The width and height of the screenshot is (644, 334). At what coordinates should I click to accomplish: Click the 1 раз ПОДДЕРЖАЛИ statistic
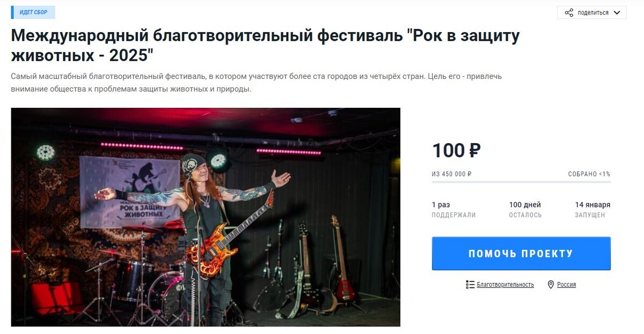[453, 210]
